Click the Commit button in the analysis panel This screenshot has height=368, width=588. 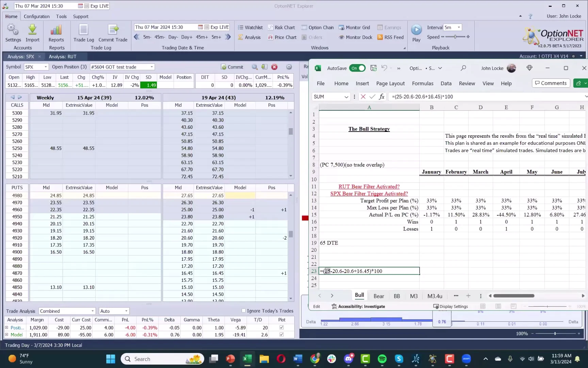click(x=232, y=67)
